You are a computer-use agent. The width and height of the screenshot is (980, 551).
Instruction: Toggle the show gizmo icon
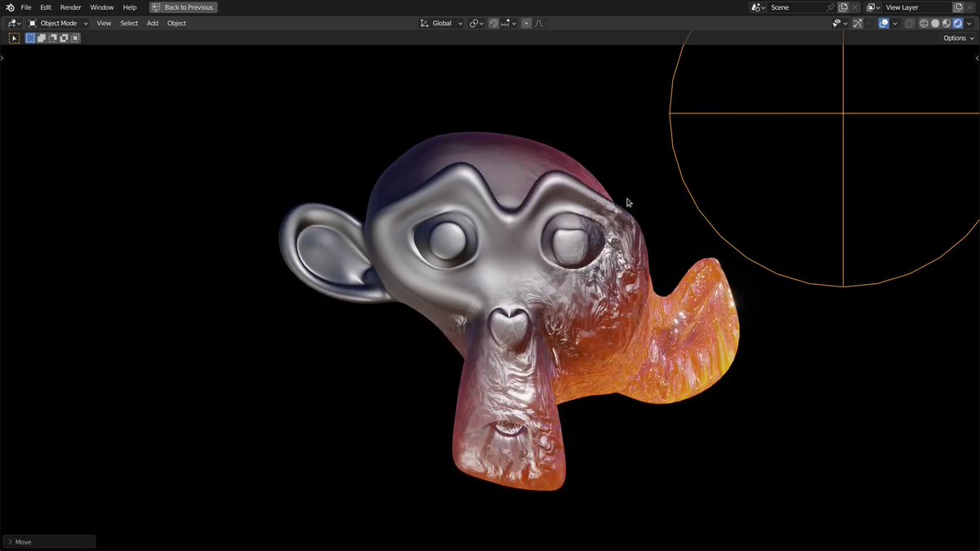(857, 23)
